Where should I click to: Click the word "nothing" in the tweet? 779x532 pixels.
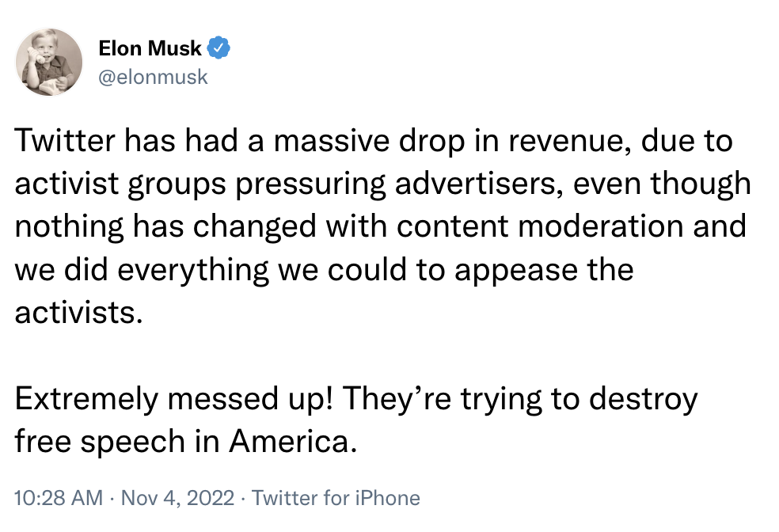(x=73, y=226)
